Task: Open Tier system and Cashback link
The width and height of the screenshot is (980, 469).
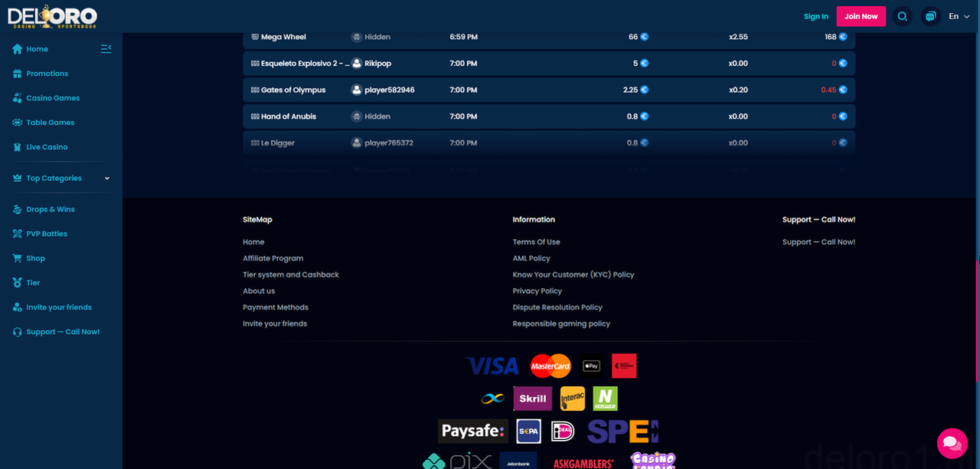Action: tap(291, 274)
